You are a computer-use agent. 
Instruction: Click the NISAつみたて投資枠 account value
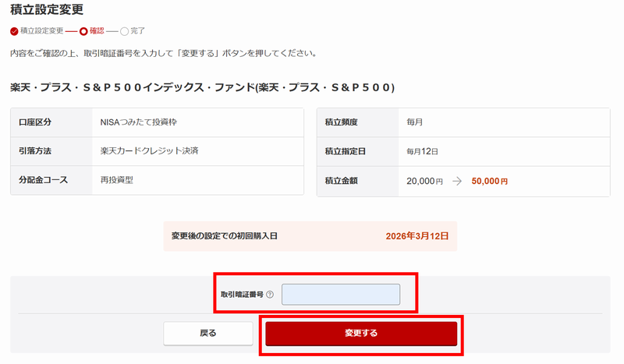[144, 122]
